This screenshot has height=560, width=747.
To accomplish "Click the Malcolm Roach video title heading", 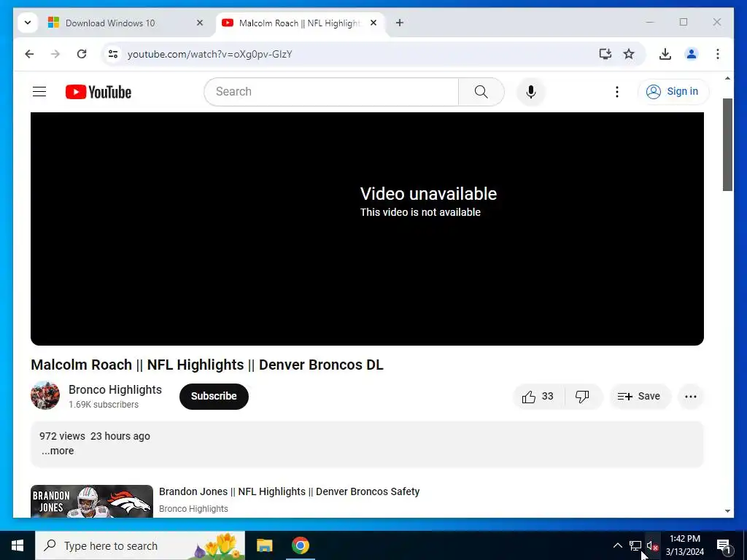I will (x=207, y=365).
